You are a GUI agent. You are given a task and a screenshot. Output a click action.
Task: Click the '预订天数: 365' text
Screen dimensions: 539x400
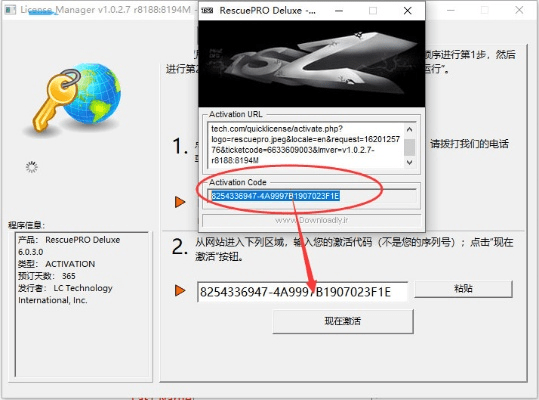click(x=47, y=276)
